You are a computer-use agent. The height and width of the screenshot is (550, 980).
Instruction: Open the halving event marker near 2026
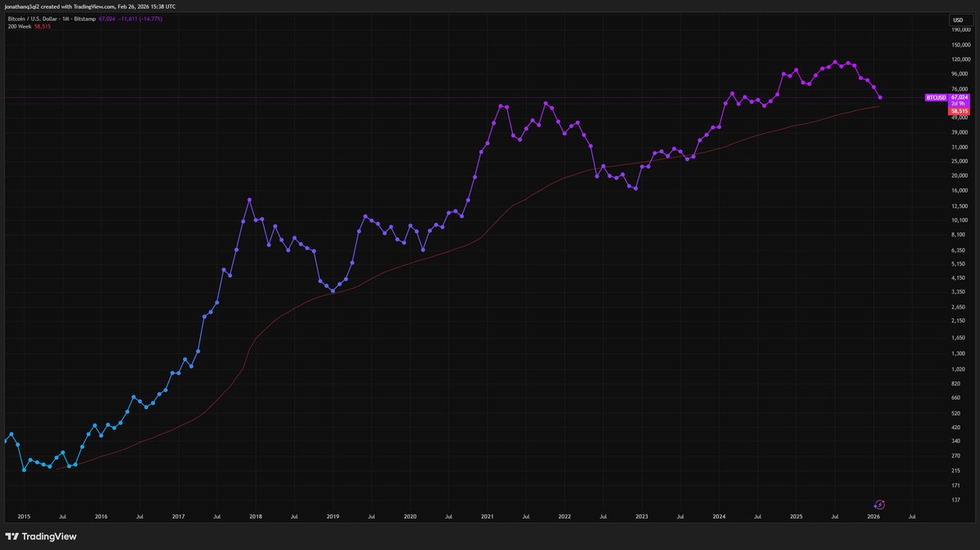(x=880, y=505)
